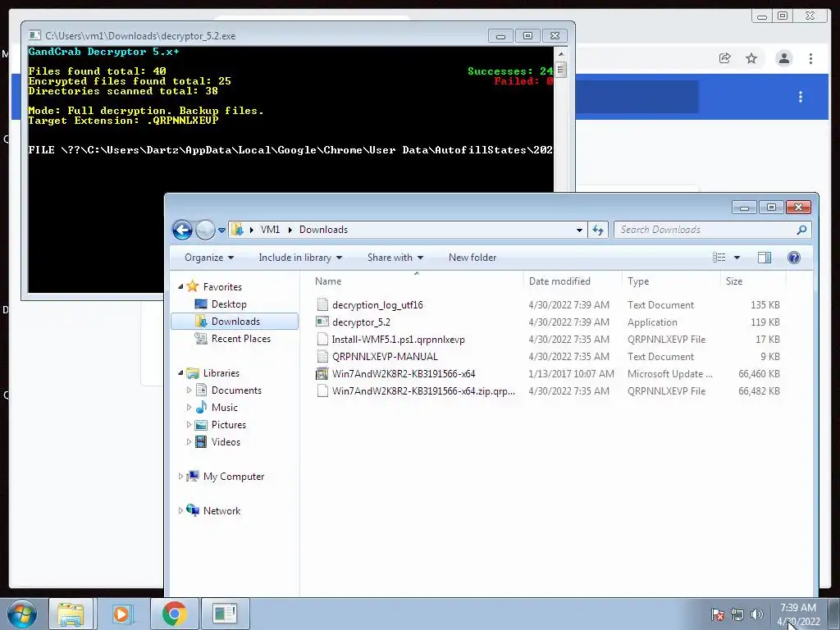Select Win7AndW2K8R2-KB3191566-x64 update package icon
Viewport: 840px width, 630px height.
[322, 374]
